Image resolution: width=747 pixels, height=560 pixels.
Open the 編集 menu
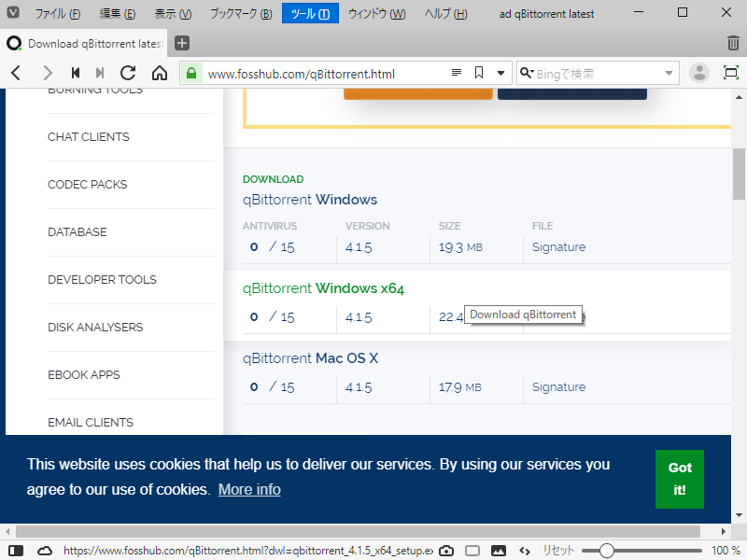[x=118, y=13]
